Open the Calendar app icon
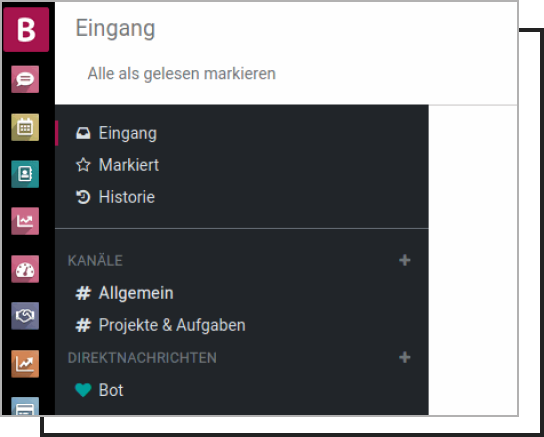 pyautogui.click(x=25, y=127)
